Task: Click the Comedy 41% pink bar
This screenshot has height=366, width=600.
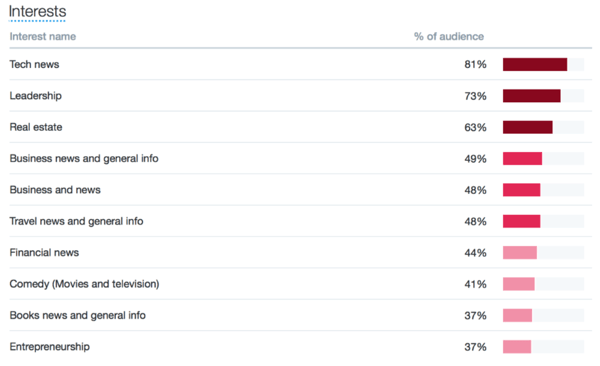Action: point(518,284)
